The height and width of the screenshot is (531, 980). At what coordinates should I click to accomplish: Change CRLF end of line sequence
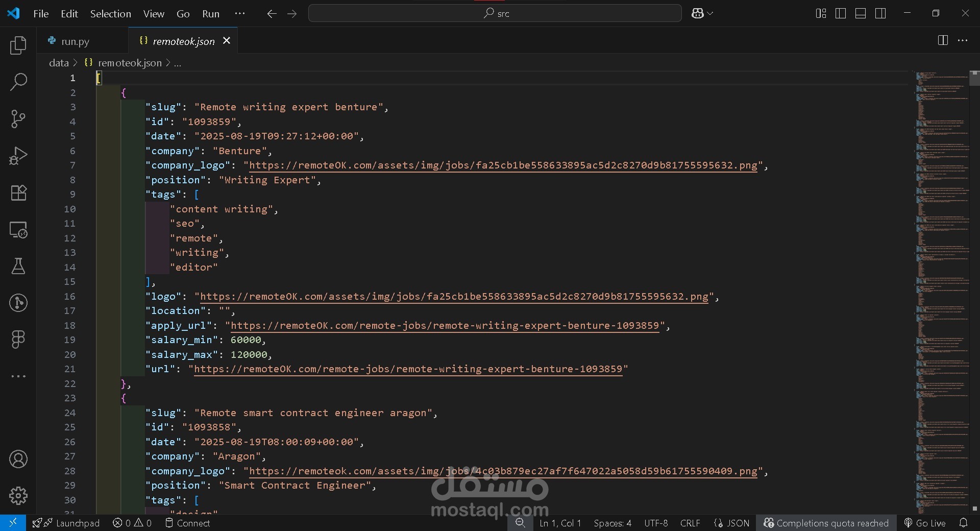point(690,523)
